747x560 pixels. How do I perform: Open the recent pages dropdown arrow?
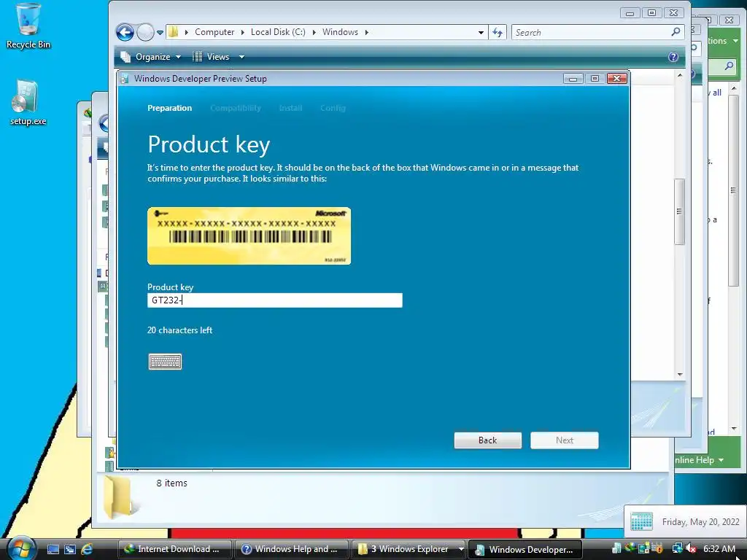(x=160, y=32)
